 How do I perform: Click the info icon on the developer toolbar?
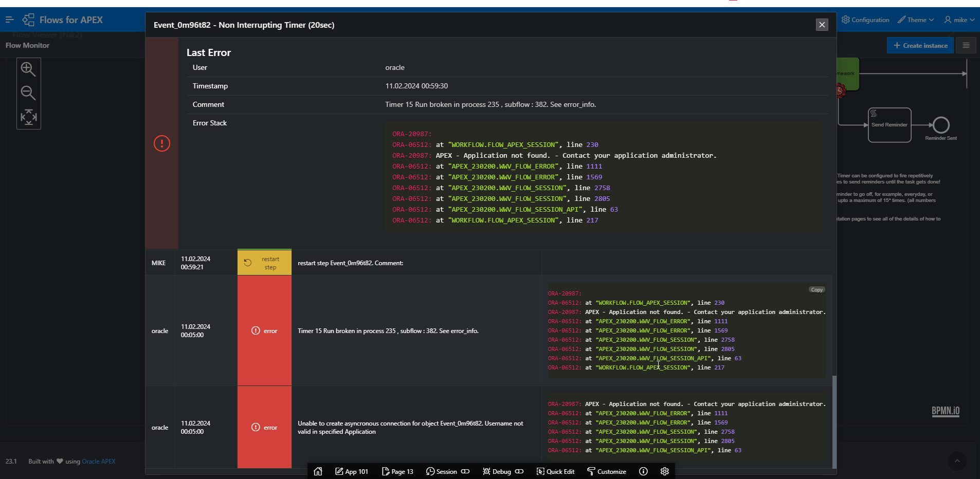pos(643,471)
